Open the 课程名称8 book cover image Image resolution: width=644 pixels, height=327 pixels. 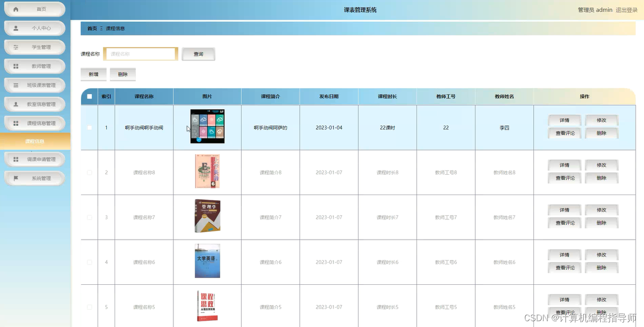coord(207,171)
